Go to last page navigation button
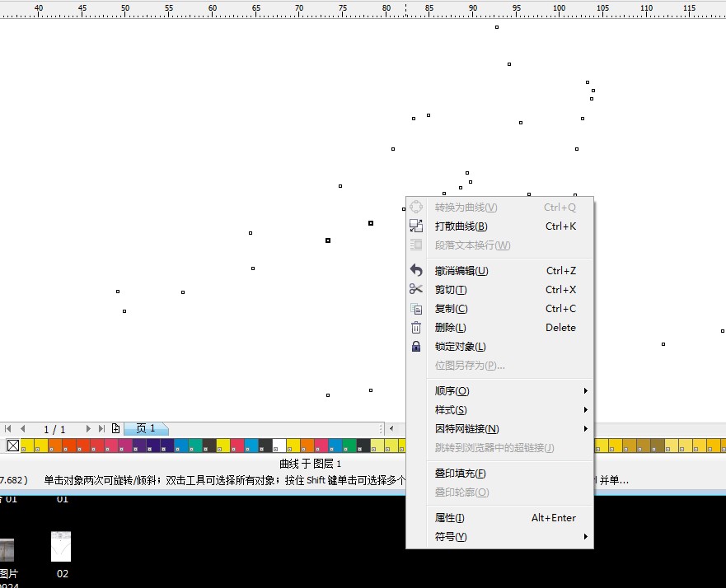Screen dimensions: 726x588 (x=102, y=429)
